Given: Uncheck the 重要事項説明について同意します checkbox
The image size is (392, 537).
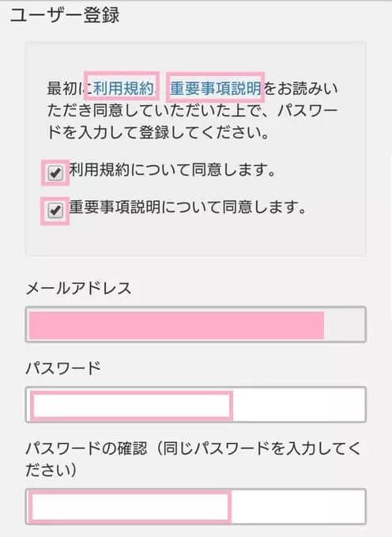Looking at the screenshot, I should (55, 210).
